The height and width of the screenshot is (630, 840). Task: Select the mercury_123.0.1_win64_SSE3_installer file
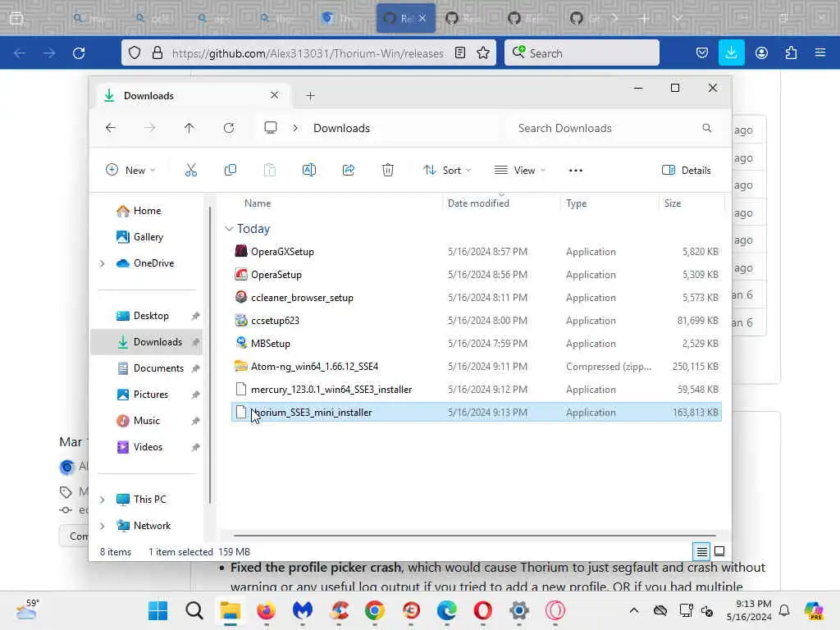[x=477, y=390]
